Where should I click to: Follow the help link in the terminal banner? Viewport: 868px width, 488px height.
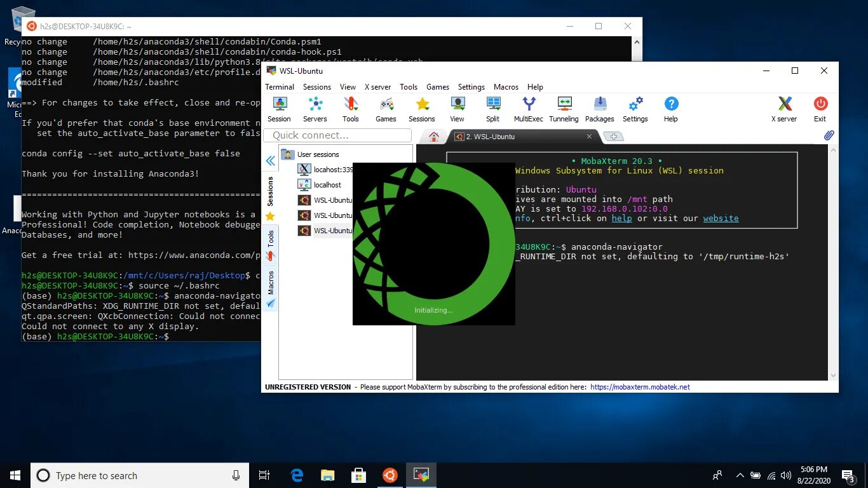pyautogui.click(x=621, y=218)
